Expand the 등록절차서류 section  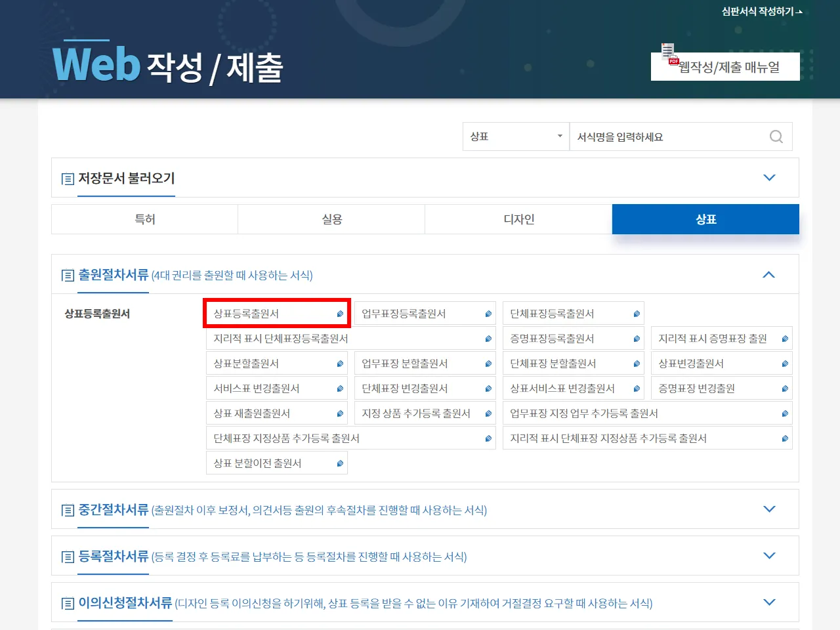pos(769,556)
